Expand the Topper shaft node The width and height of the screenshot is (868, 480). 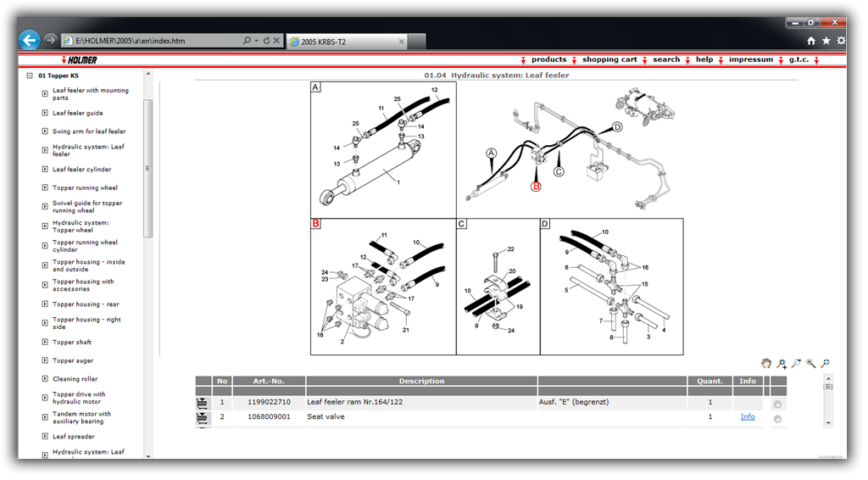[45, 342]
